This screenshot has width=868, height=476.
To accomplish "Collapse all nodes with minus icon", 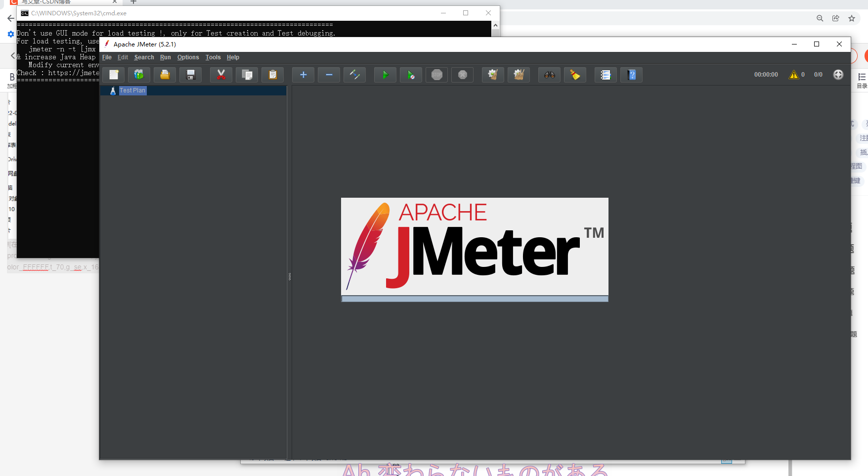I will [x=329, y=75].
